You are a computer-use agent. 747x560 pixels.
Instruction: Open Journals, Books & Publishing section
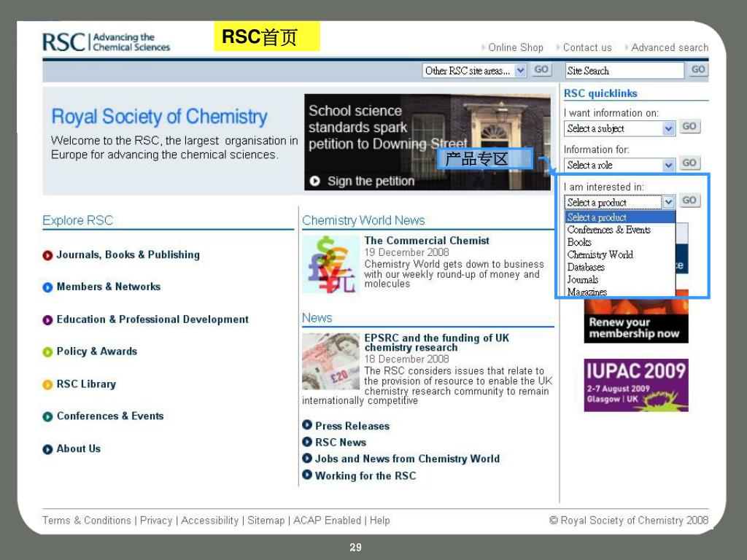coord(128,254)
